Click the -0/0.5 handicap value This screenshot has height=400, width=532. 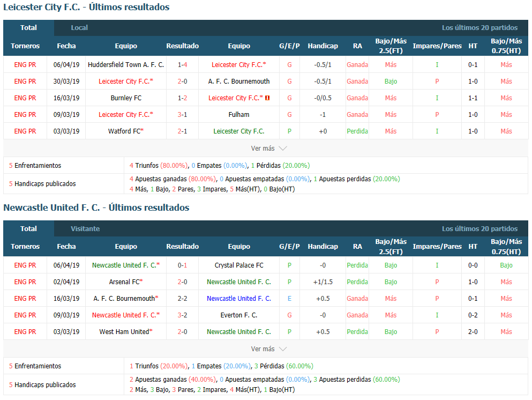(323, 98)
